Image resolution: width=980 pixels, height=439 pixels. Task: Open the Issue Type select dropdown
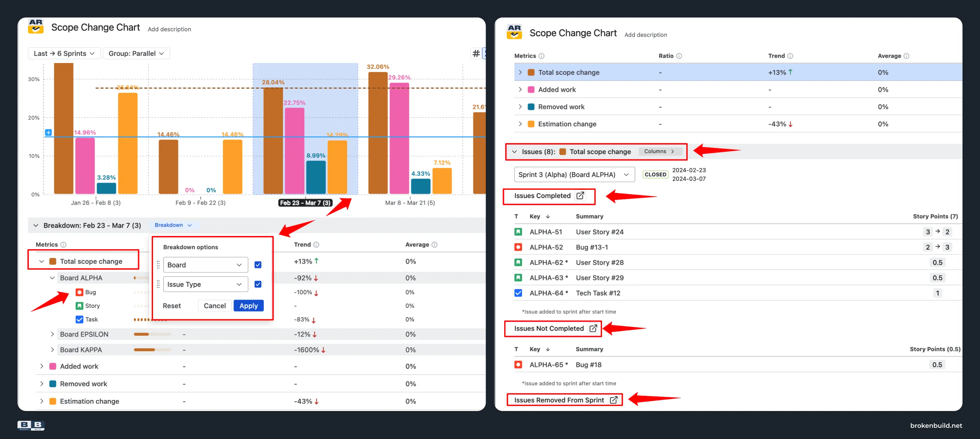(206, 284)
